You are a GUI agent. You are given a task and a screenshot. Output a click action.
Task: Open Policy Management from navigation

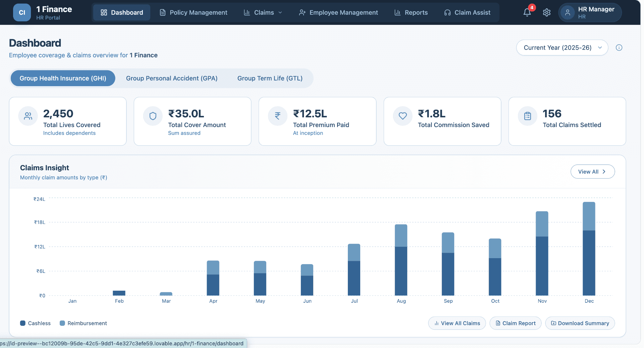tap(194, 13)
